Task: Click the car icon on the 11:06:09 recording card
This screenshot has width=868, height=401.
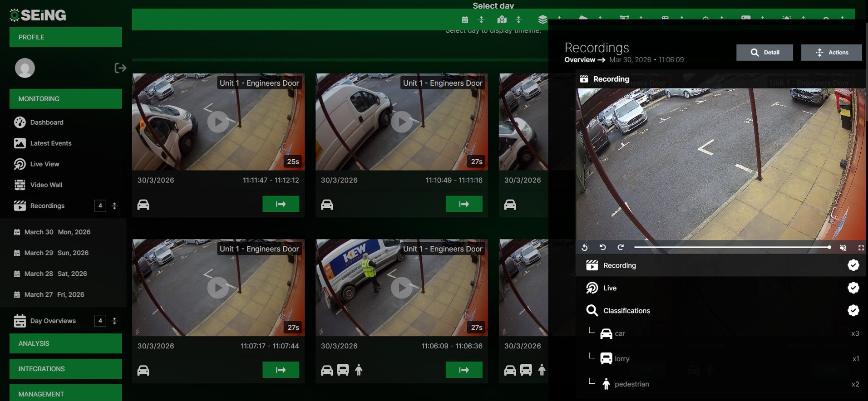Action: pos(327,371)
